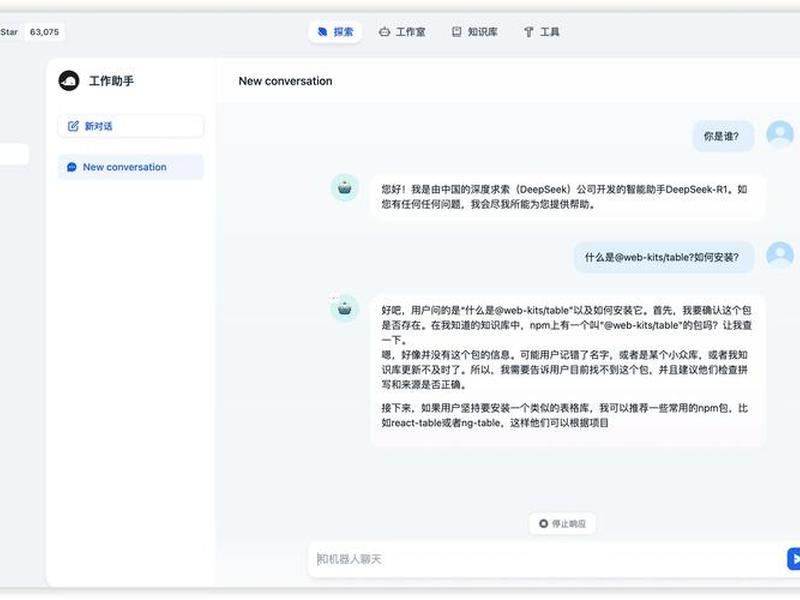Open the 知识库 tab

coord(474,32)
